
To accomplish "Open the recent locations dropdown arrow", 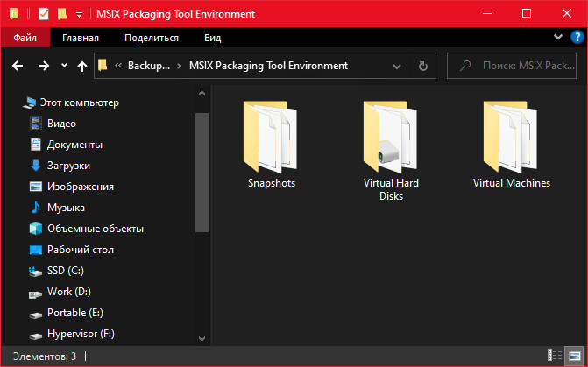I will [x=65, y=66].
